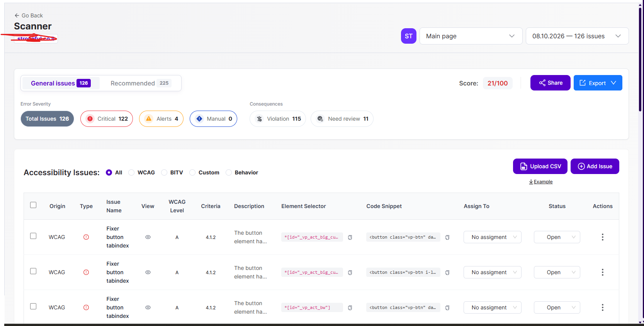
Task: Open the No assigment dropdown in the first row
Action: point(493,237)
